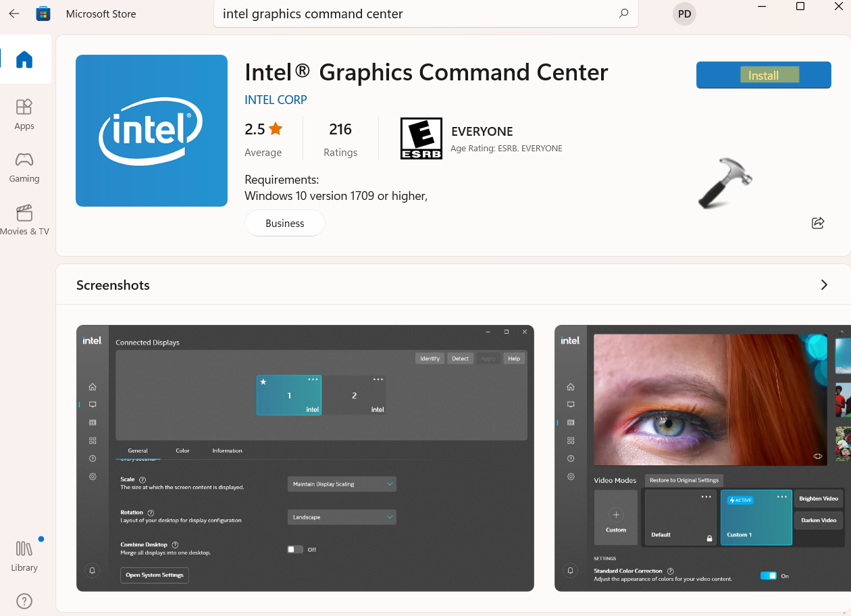Click the search magnifier icon
Image resolution: width=851 pixels, height=616 pixels.
(623, 14)
